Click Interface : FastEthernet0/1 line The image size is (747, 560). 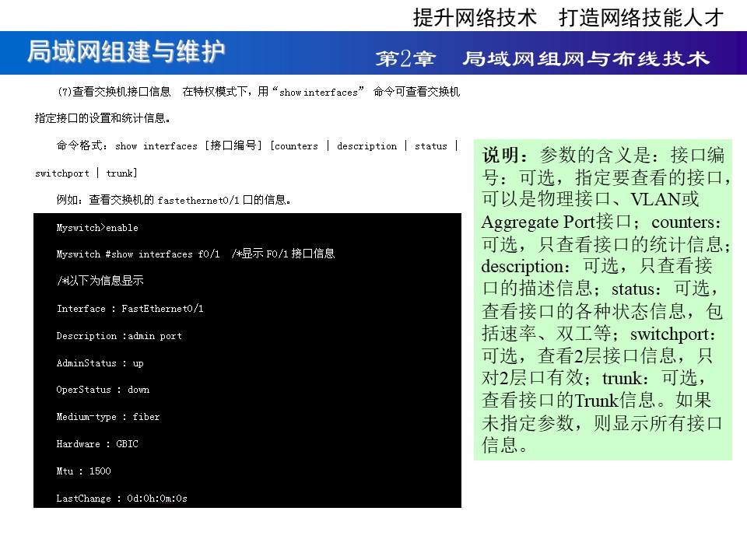point(130,309)
